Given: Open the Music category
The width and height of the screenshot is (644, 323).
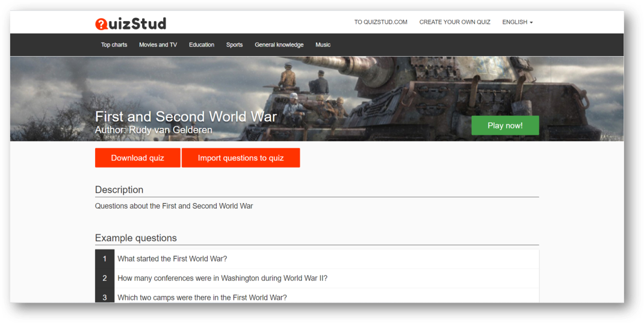Looking at the screenshot, I should click(323, 45).
